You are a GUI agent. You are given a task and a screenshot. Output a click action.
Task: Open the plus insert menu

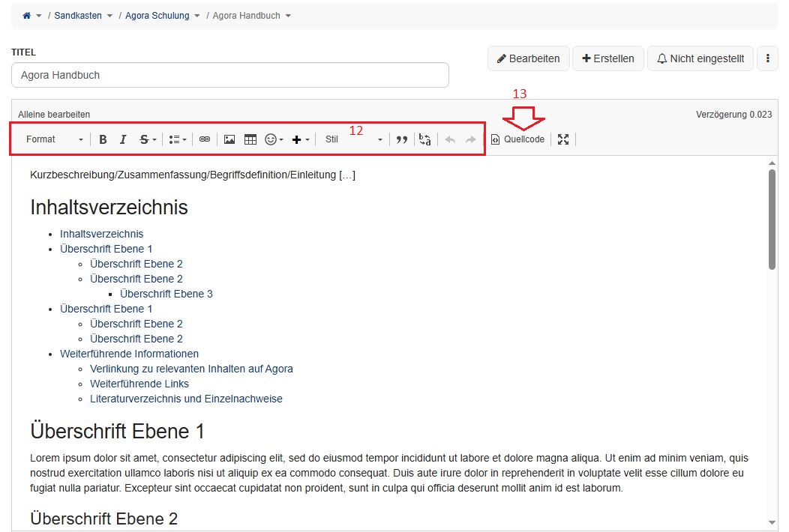300,139
